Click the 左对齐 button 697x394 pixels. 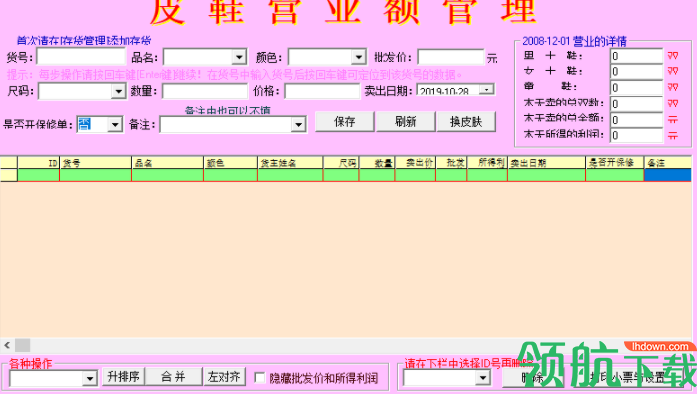point(224,377)
